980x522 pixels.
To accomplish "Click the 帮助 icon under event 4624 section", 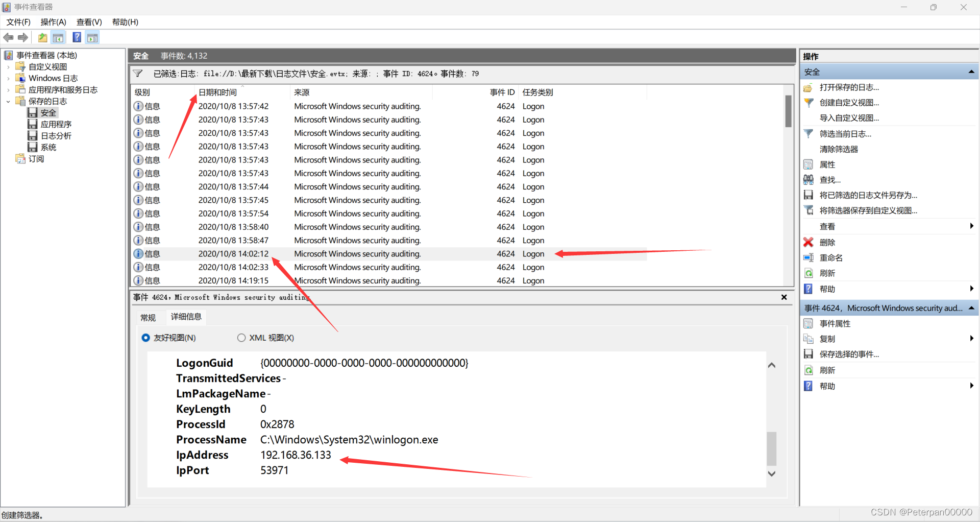I will point(808,386).
